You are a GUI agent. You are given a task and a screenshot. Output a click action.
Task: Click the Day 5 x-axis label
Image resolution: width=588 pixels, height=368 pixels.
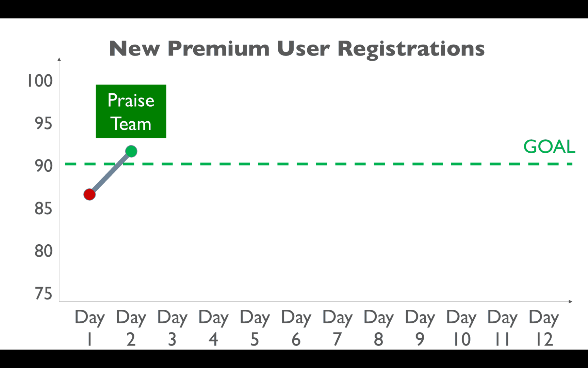[x=255, y=328]
